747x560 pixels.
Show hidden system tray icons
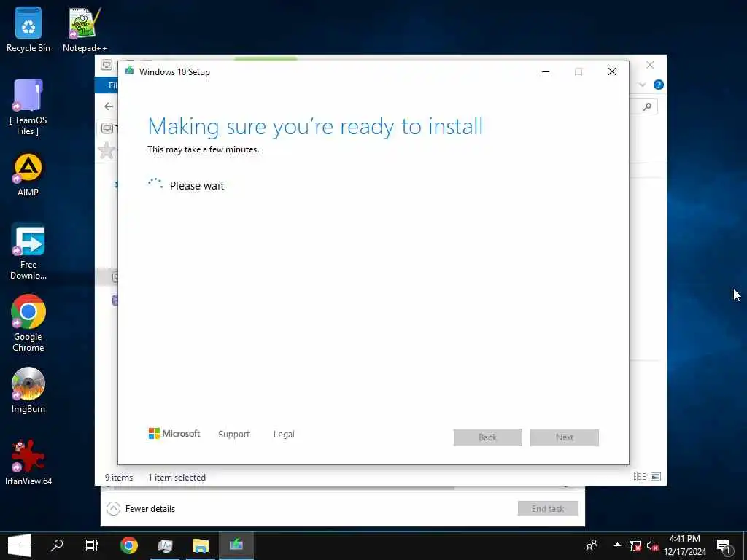pos(617,545)
